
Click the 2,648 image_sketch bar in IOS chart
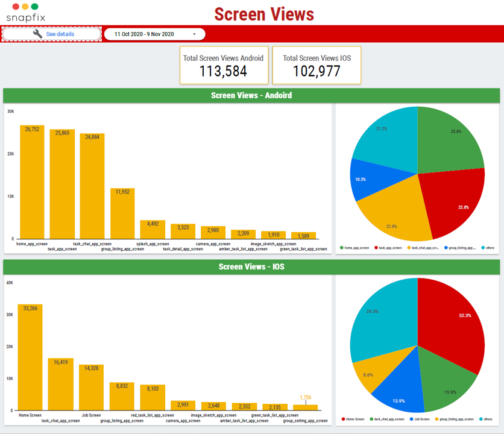pyautogui.click(x=214, y=406)
